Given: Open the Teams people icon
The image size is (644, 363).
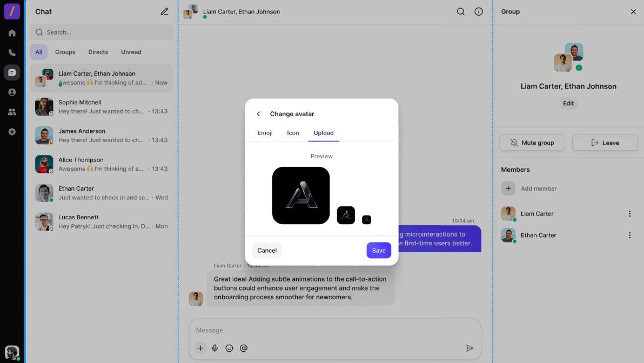Looking at the screenshot, I should point(12,112).
